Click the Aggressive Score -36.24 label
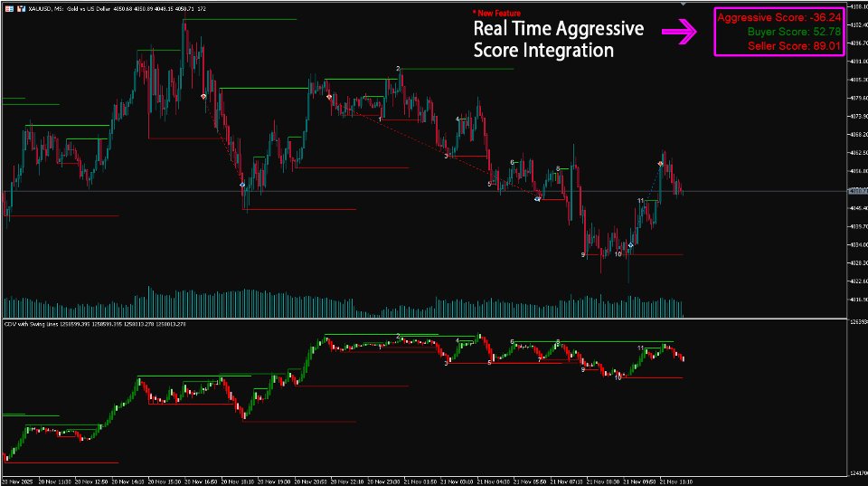Viewport: 868px width, 486px height. click(779, 18)
